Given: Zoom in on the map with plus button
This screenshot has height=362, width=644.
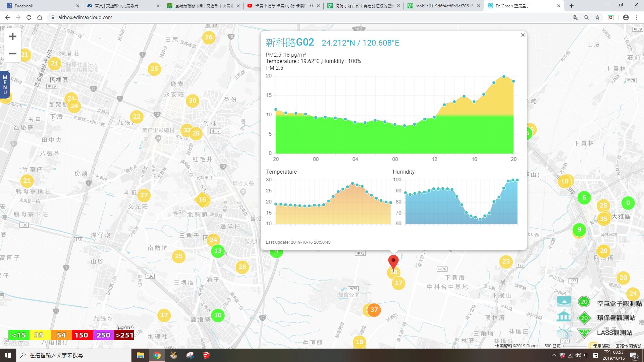Looking at the screenshot, I should (x=12, y=37).
